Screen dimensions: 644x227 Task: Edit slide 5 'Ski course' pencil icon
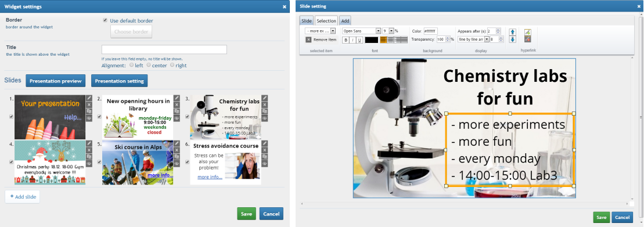(177, 143)
